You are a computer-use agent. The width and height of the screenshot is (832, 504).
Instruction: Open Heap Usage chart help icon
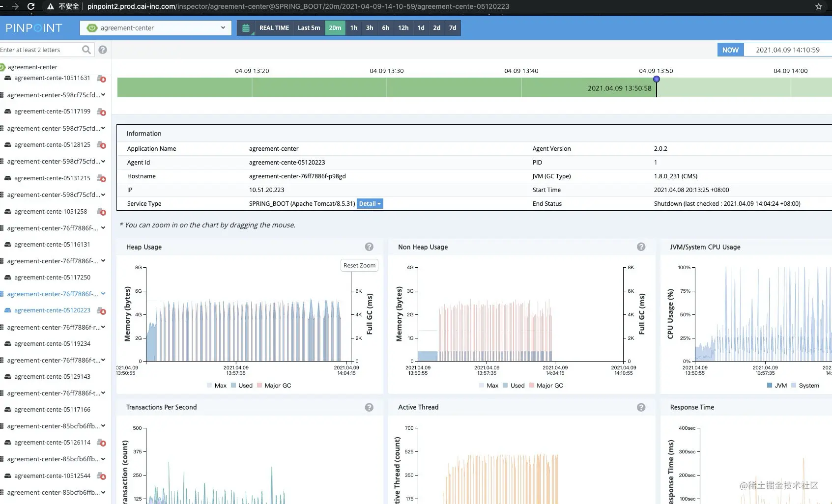[369, 247]
